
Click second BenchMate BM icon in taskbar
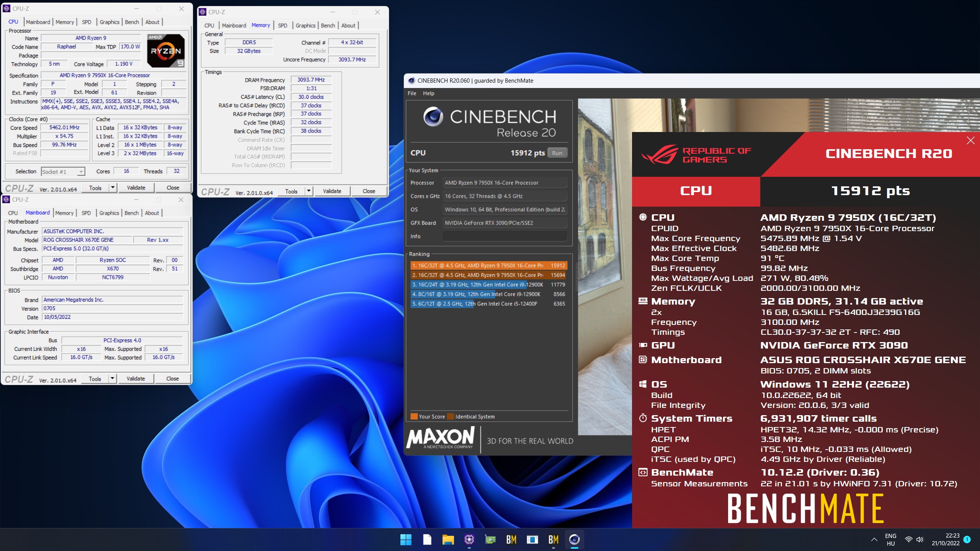coord(553,540)
